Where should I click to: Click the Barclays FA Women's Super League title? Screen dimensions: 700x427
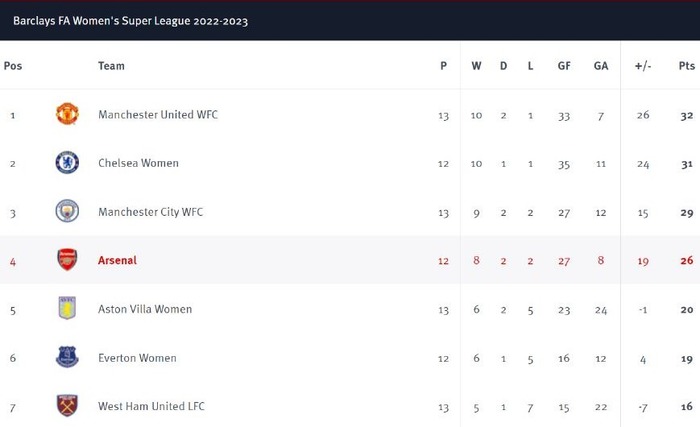(130, 21)
